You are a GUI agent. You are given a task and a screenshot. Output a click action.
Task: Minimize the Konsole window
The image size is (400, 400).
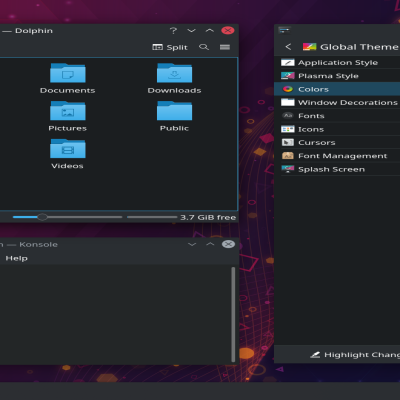[x=192, y=244]
